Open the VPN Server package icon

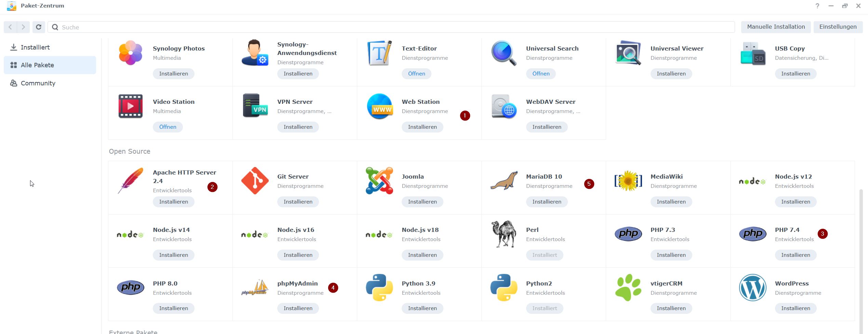[x=255, y=106]
